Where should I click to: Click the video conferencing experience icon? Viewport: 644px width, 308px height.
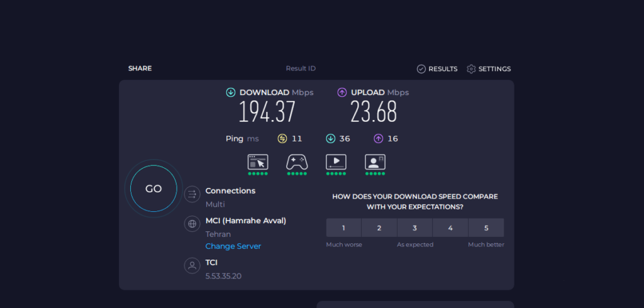point(375,162)
